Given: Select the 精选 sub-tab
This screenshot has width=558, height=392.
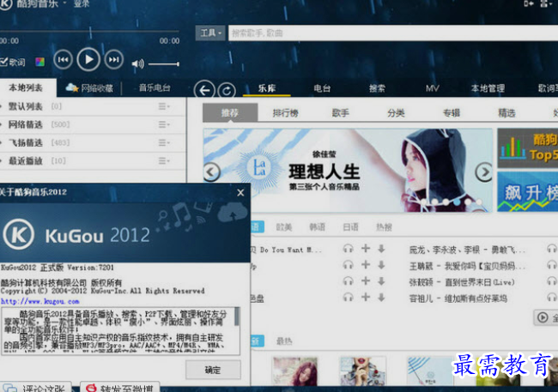Looking at the screenshot, I should click(x=506, y=113).
